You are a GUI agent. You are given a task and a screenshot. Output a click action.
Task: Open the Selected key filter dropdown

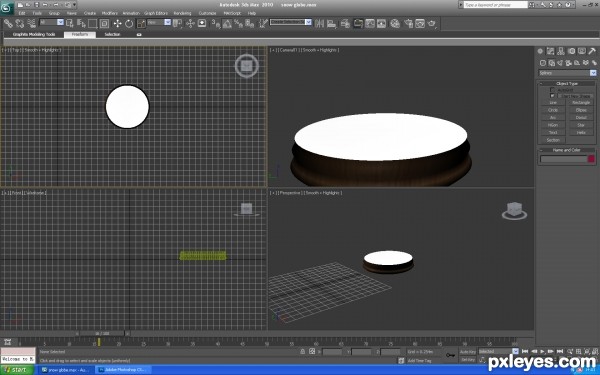(498, 351)
